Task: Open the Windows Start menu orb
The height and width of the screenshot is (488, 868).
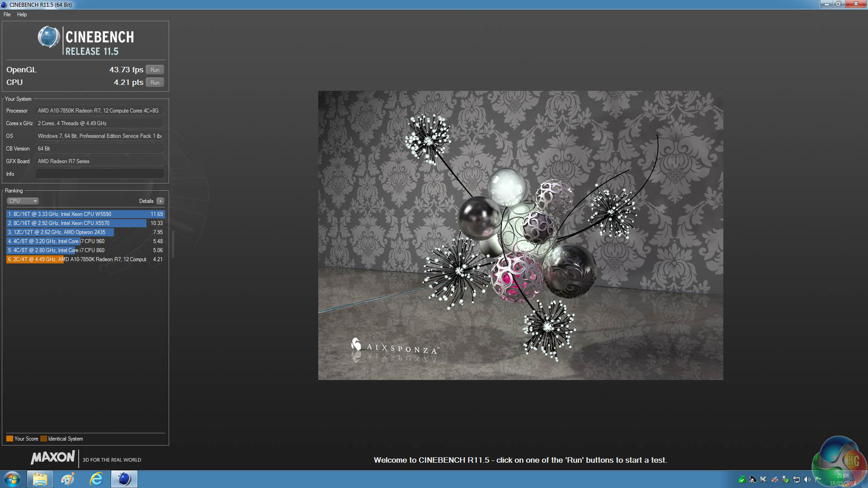Action: pyautogui.click(x=12, y=479)
